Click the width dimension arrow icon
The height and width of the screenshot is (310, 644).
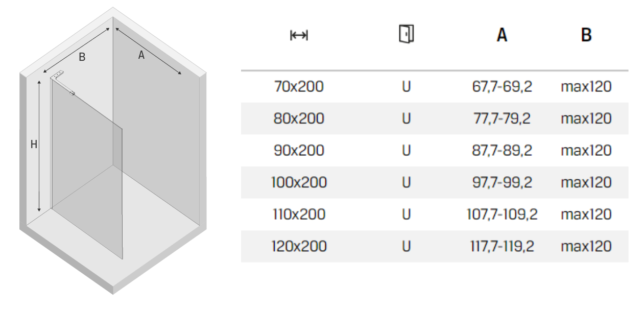[299, 35]
